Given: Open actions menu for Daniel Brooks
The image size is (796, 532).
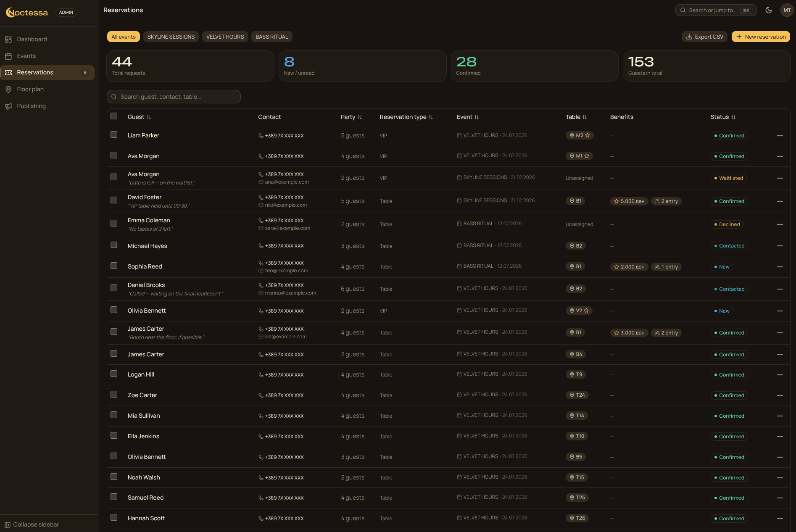Looking at the screenshot, I should [780, 289].
